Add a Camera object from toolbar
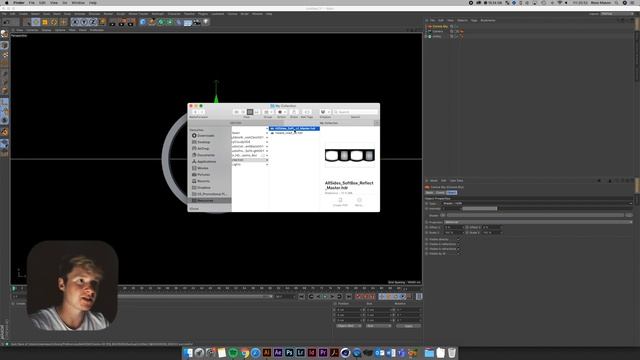This screenshot has height=360, width=640. click(197, 22)
